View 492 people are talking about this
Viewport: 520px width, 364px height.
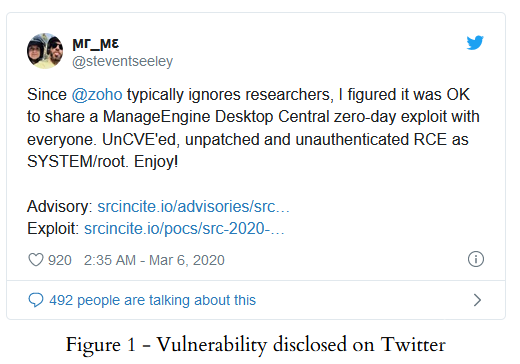pos(152,300)
